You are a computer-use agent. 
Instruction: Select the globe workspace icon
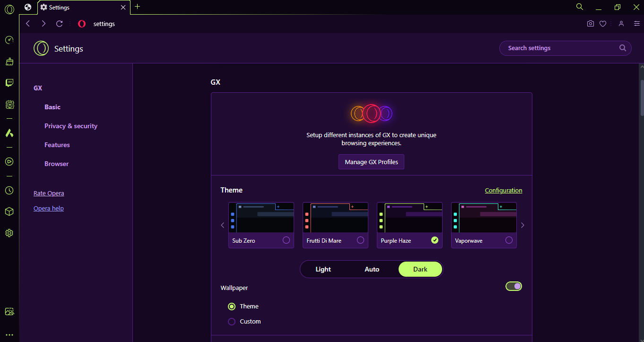(28, 7)
